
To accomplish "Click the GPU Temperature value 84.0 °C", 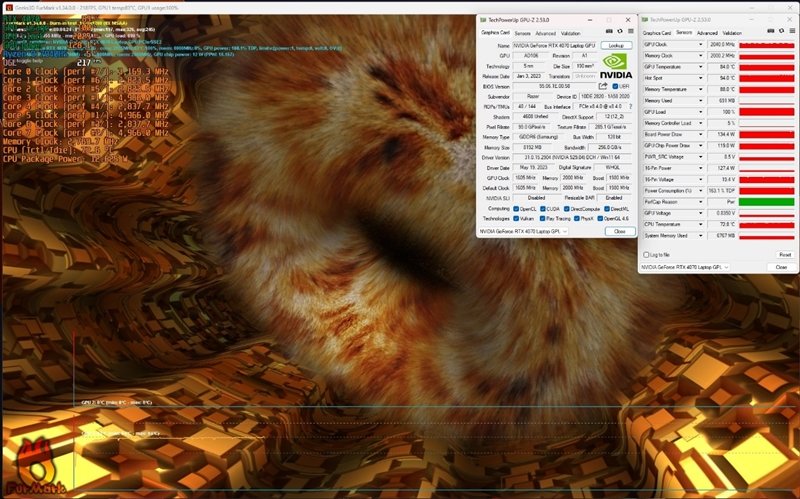I will pos(721,67).
